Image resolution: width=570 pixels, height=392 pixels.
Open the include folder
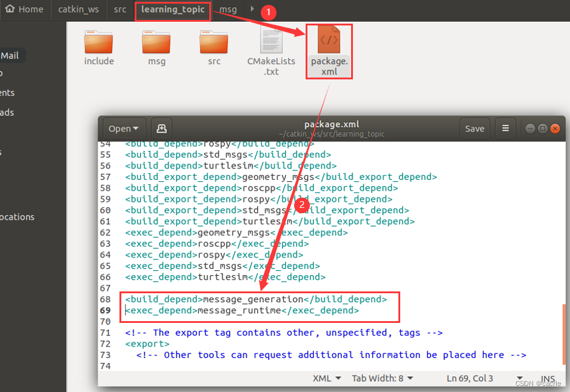click(98, 48)
